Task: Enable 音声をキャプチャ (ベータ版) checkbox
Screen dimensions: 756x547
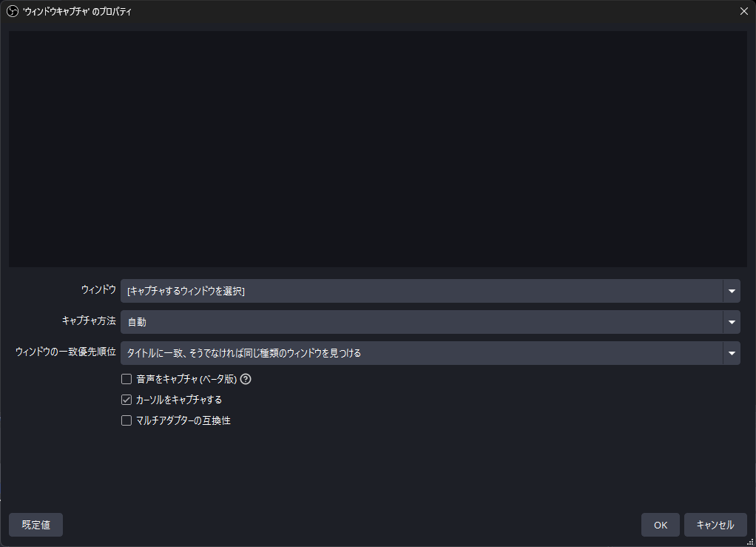Action: (x=126, y=379)
